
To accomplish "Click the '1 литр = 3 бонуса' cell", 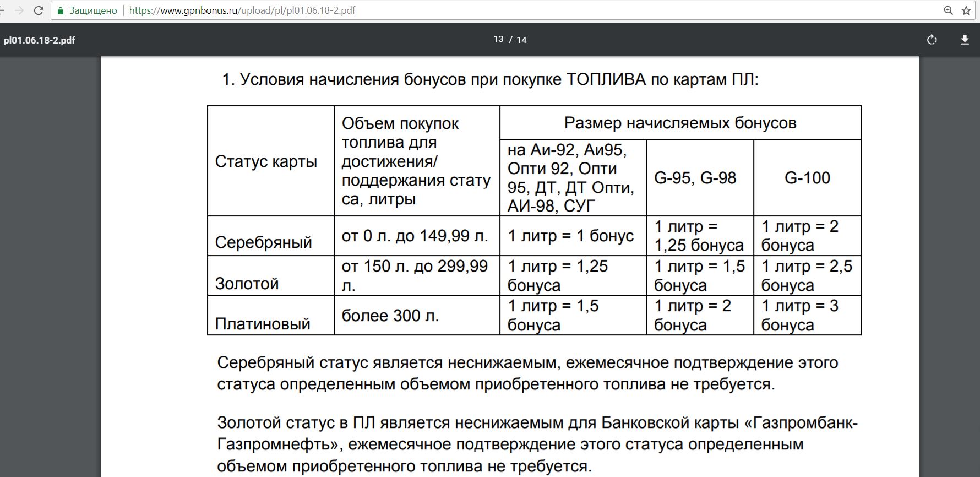I will (807, 315).
